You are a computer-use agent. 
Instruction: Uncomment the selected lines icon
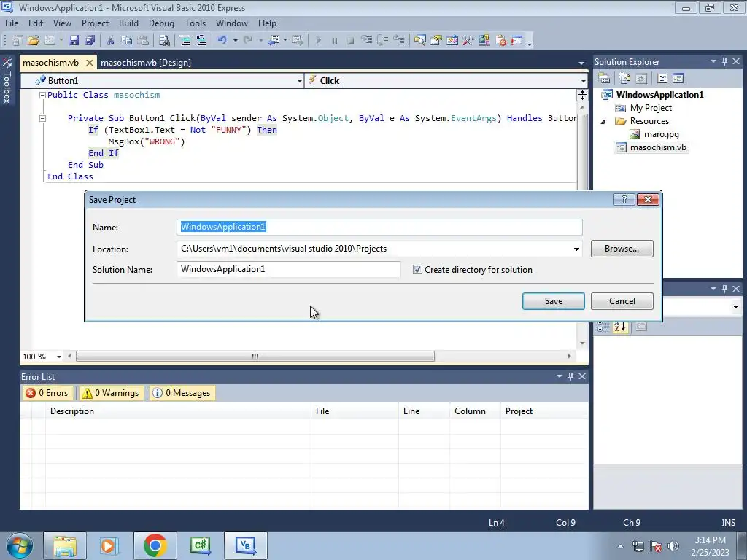click(201, 41)
